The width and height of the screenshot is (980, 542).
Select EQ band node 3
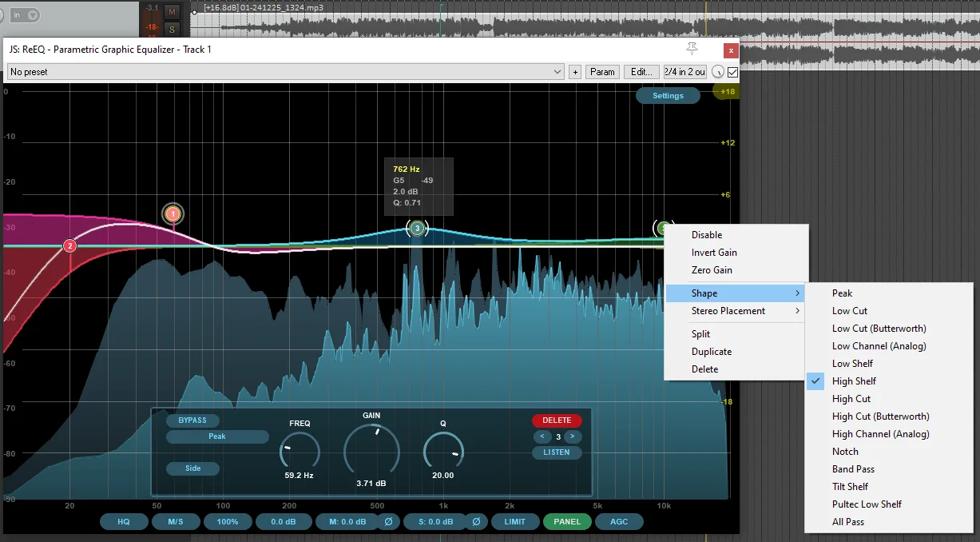tap(417, 229)
